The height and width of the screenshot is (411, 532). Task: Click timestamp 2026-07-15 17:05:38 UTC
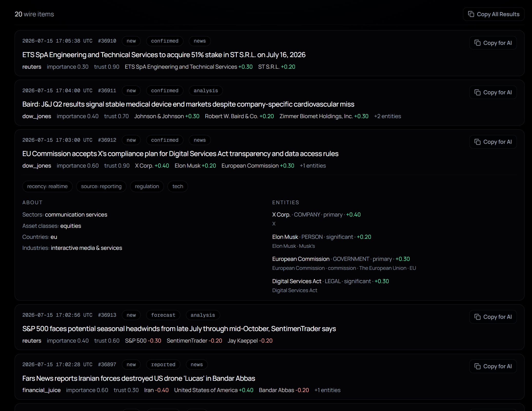[x=57, y=41]
